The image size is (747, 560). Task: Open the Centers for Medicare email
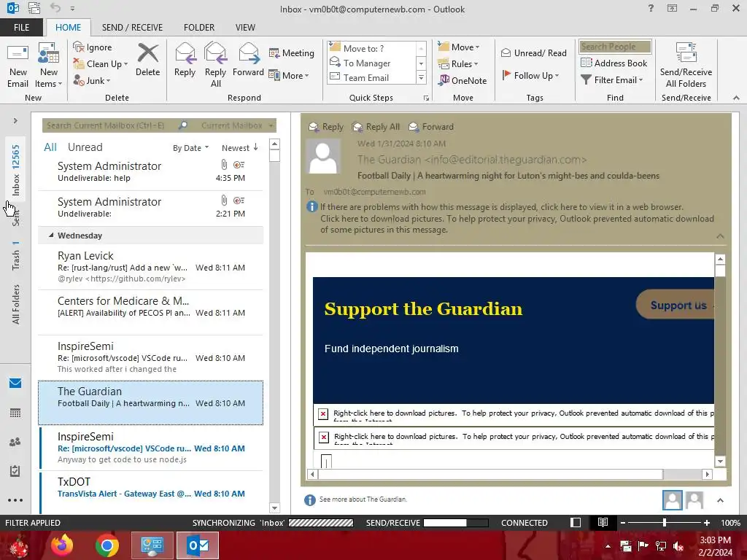pos(150,312)
